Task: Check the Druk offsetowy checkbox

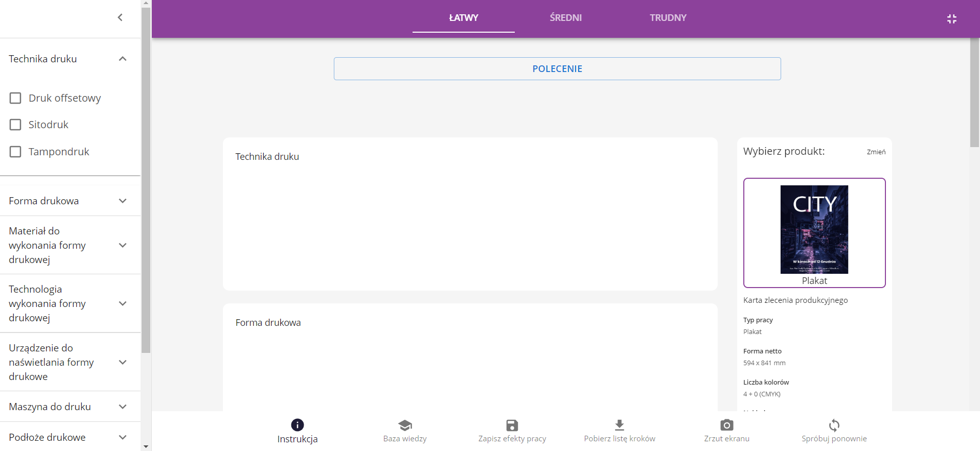Action: (x=15, y=98)
